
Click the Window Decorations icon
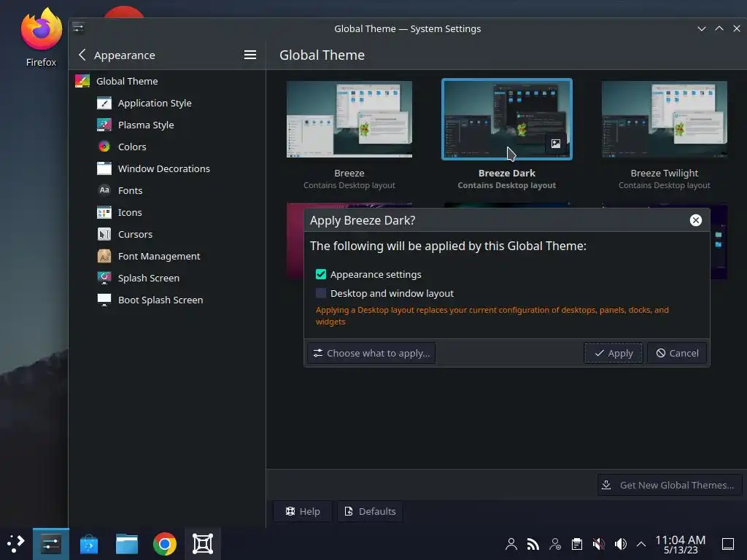click(104, 168)
